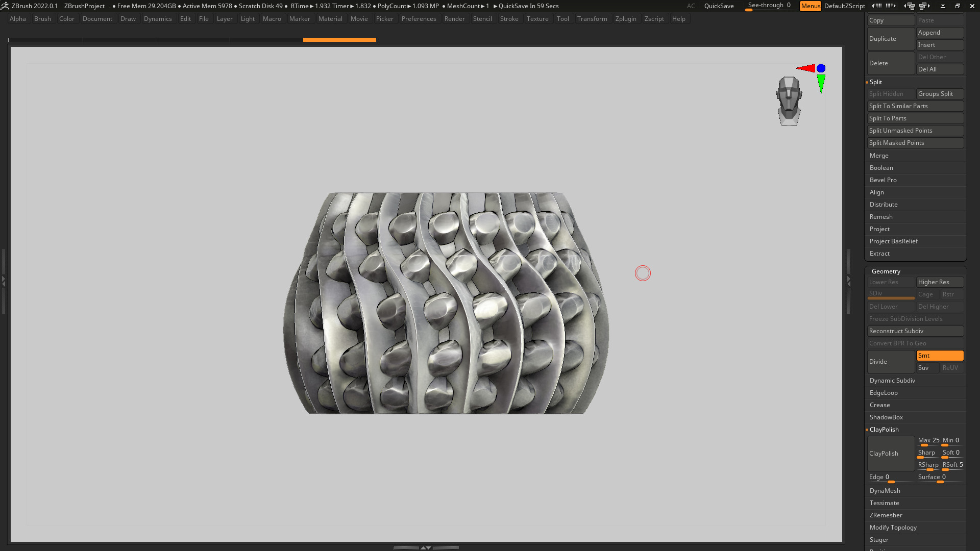980x551 pixels.
Task: Open the Render menu
Action: pos(454,19)
